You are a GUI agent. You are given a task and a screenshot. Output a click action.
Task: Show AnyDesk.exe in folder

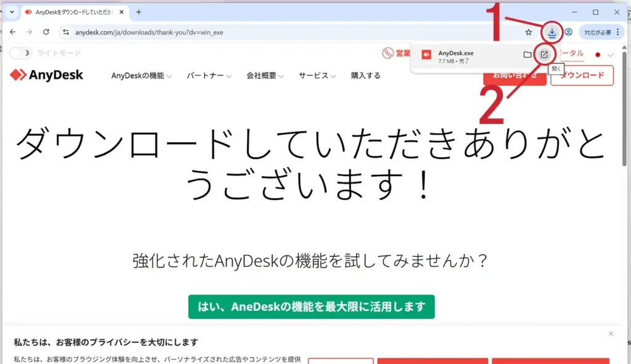(527, 55)
